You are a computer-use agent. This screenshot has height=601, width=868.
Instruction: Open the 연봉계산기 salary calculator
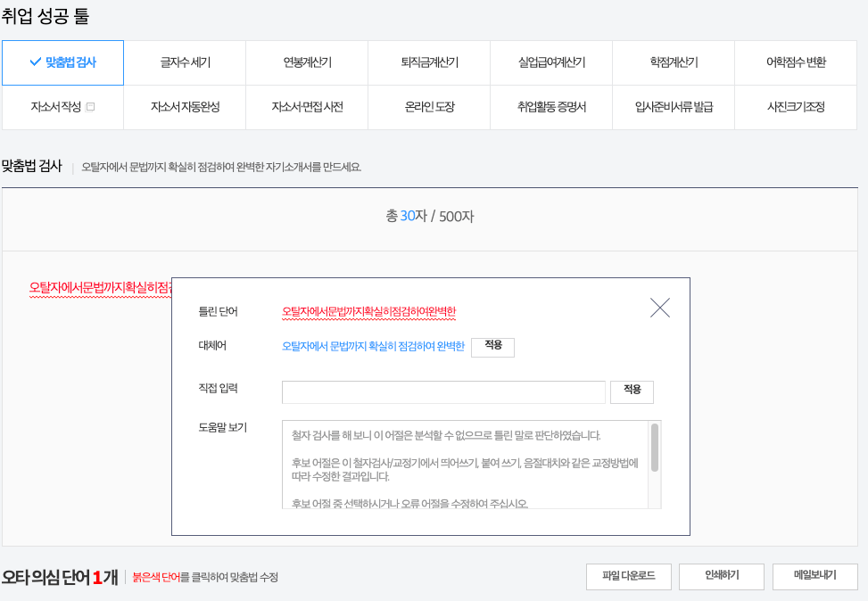(x=306, y=63)
